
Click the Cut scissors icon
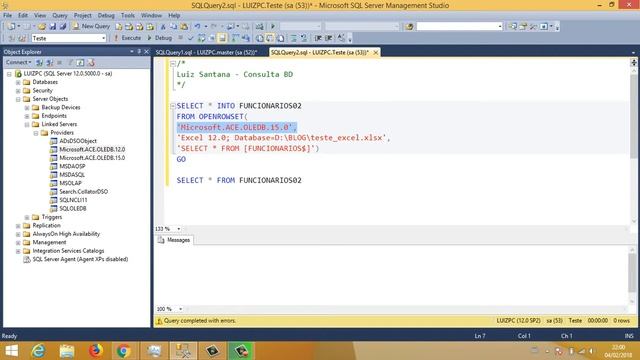(163, 27)
